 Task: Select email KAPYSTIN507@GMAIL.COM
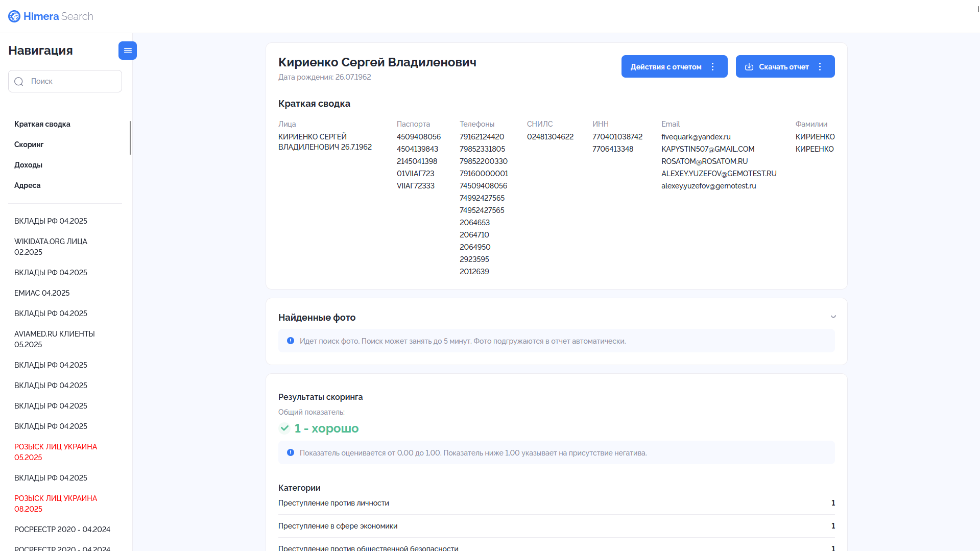tap(708, 149)
